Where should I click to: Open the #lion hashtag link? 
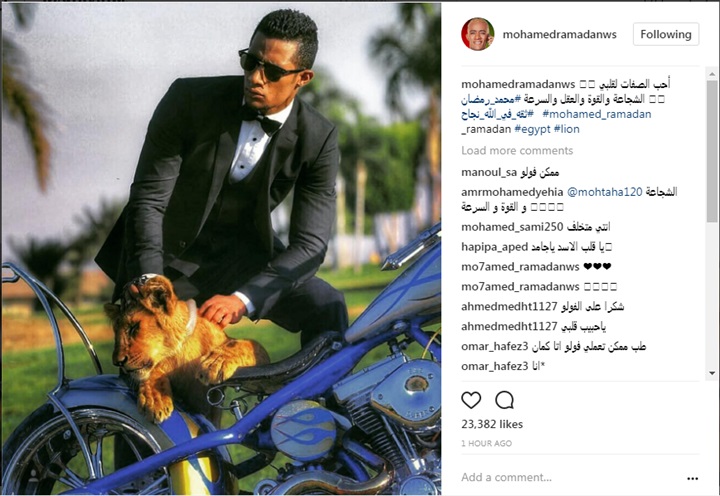567,129
